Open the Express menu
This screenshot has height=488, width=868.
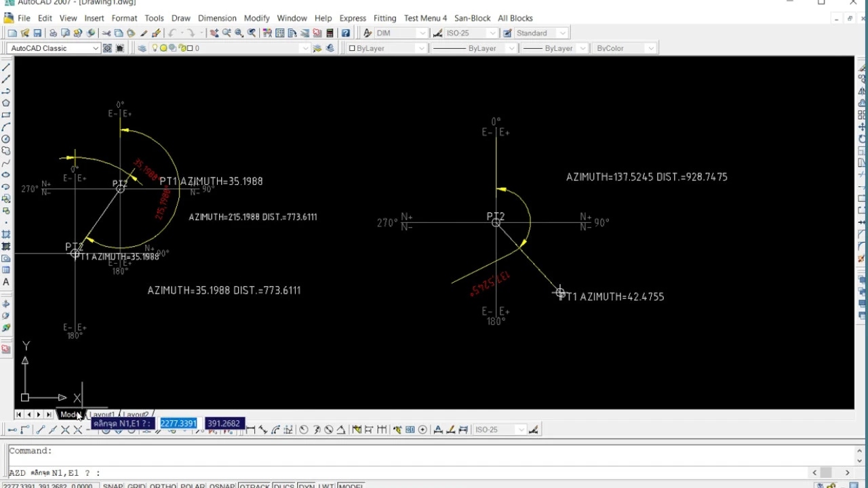tap(353, 18)
